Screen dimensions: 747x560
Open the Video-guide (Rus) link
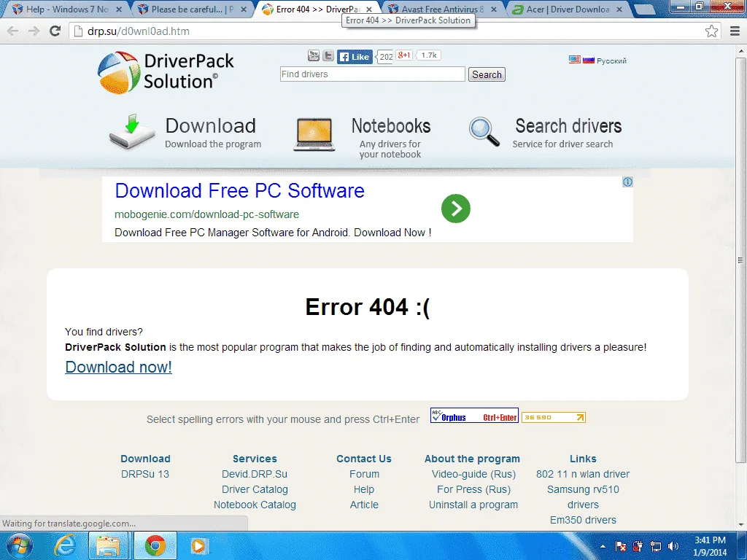[473, 474]
